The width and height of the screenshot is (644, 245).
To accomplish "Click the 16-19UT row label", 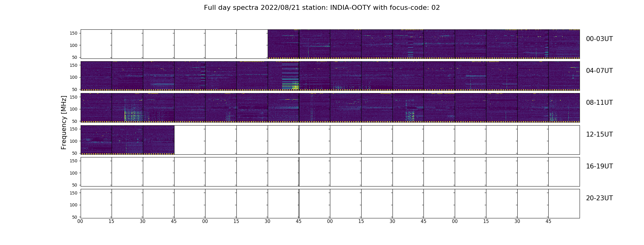I will tap(599, 166).
